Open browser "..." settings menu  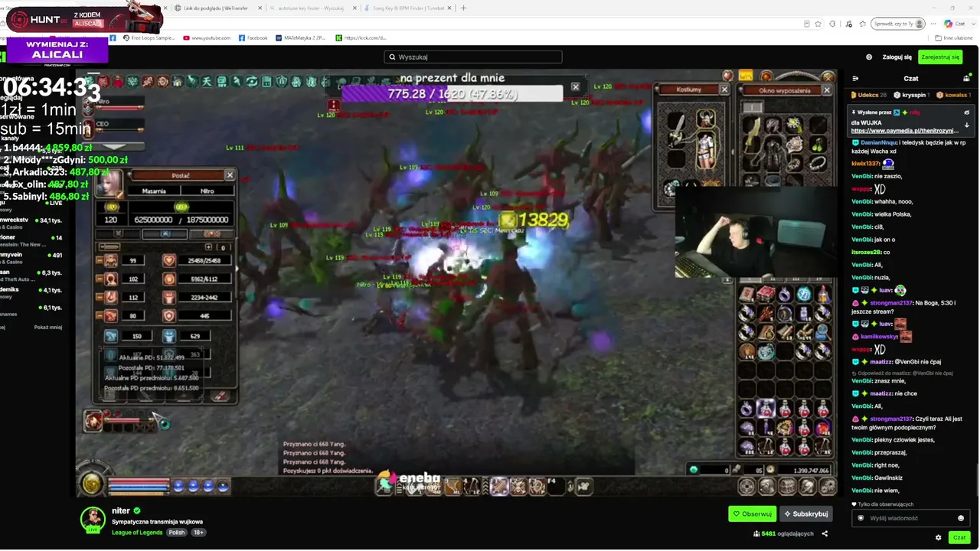tap(933, 24)
